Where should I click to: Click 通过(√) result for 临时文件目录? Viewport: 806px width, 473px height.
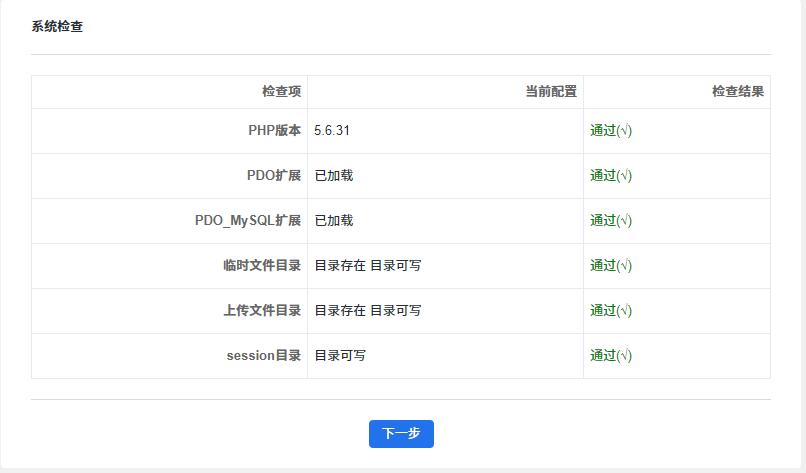(611, 265)
